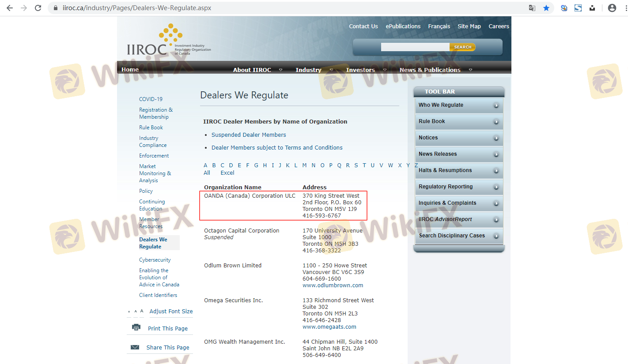Click the arrow icon beside Rule Book in tool bar
The image size is (628, 364).
click(x=496, y=122)
